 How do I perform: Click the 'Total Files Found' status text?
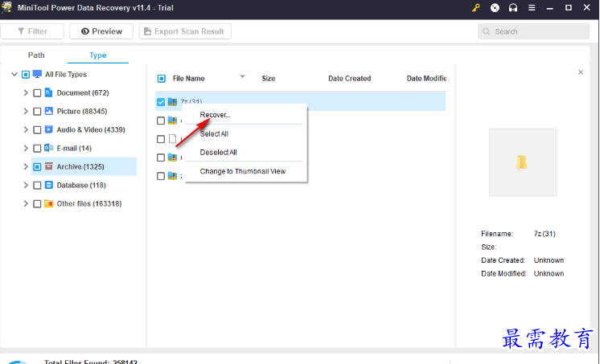click(x=91, y=362)
